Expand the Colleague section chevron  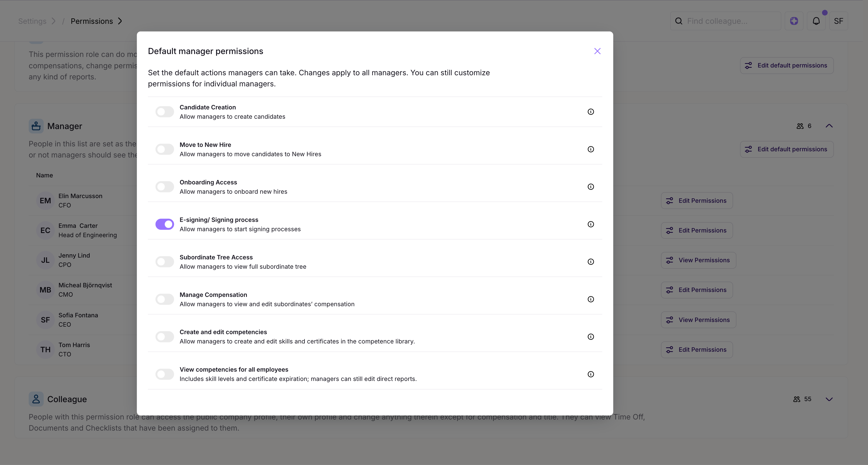click(x=829, y=399)
